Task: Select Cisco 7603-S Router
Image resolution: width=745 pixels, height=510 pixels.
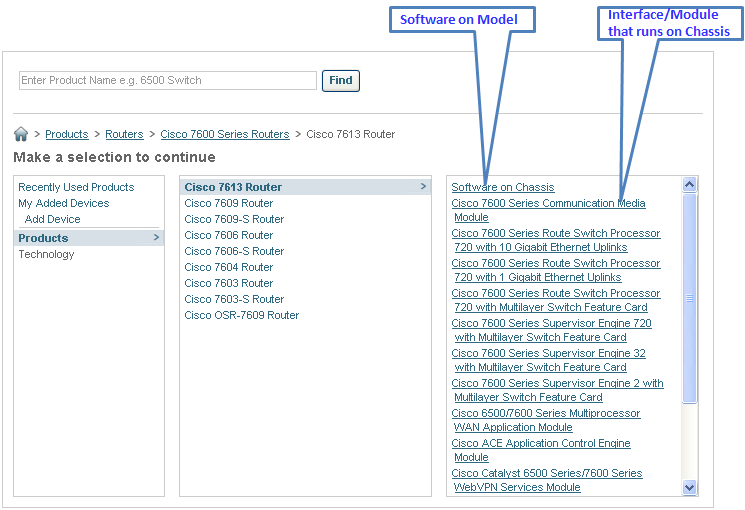Action: click(234, 299)
